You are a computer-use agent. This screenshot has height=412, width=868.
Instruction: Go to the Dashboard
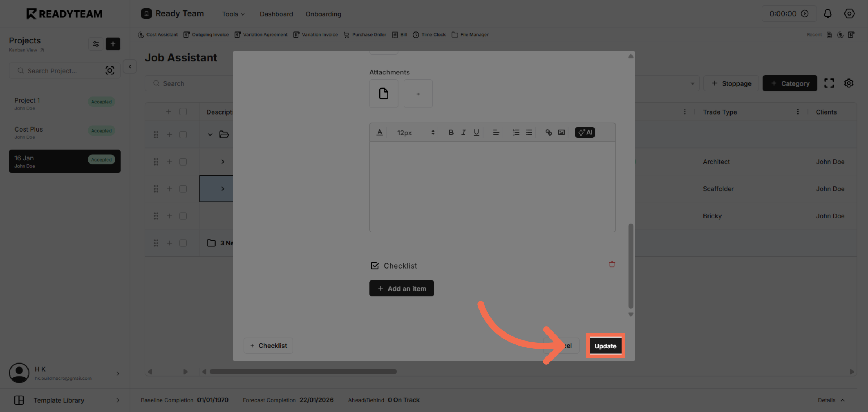coord(276,14)
